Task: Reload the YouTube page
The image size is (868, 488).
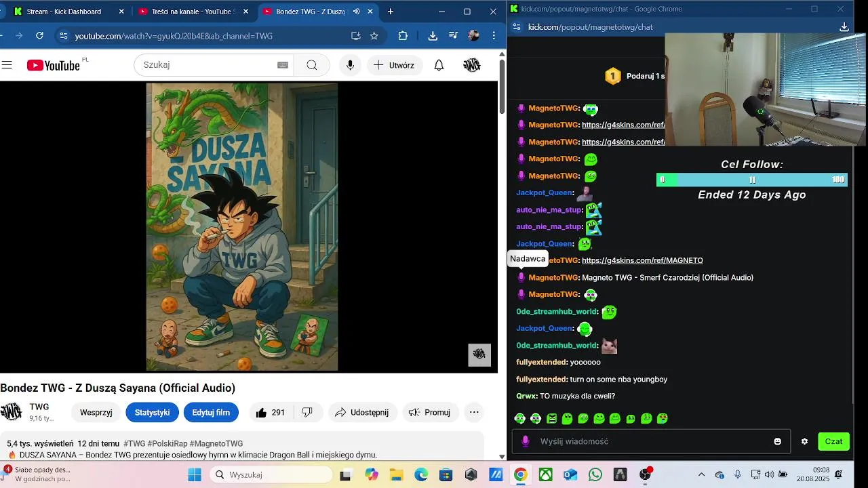Action: coord(39,36)
